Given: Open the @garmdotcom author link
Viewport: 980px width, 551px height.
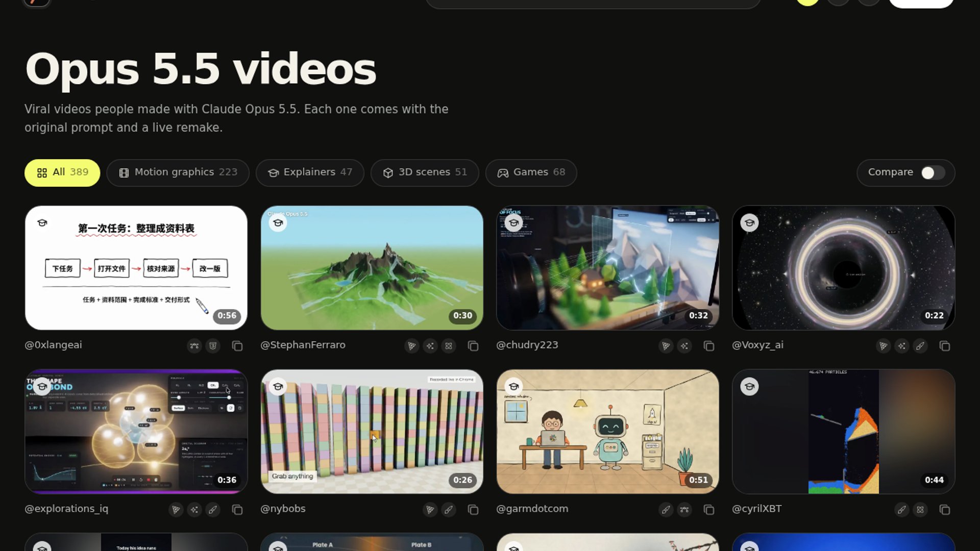Looking at the screenshot, I should tap(532, 509).
